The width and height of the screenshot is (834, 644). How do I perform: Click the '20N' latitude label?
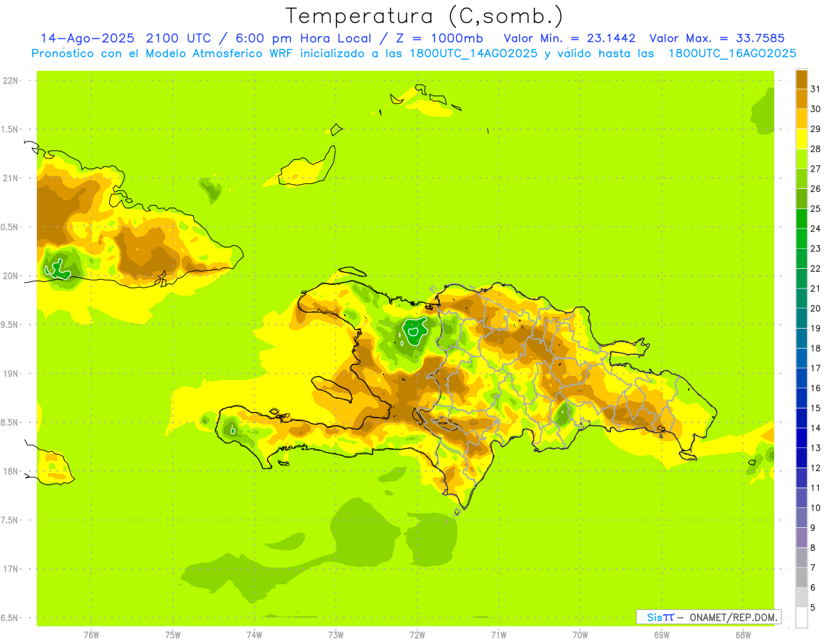pos(12,276)
